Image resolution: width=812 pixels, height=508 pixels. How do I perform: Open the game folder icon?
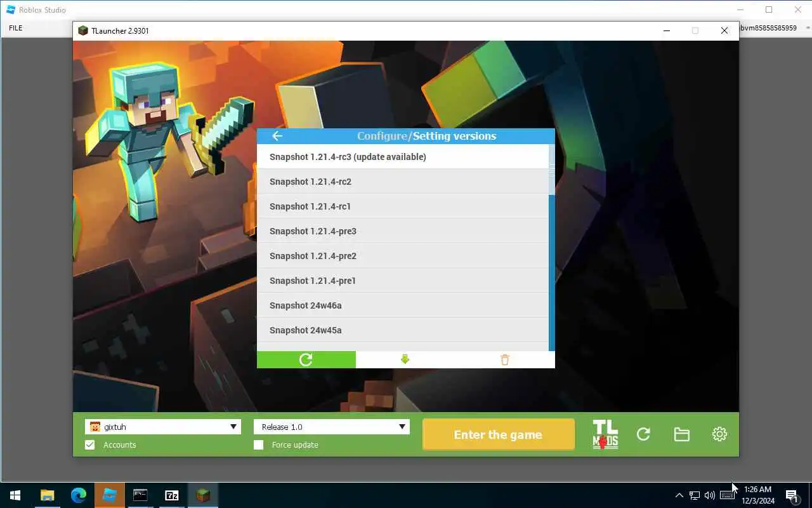681,434
